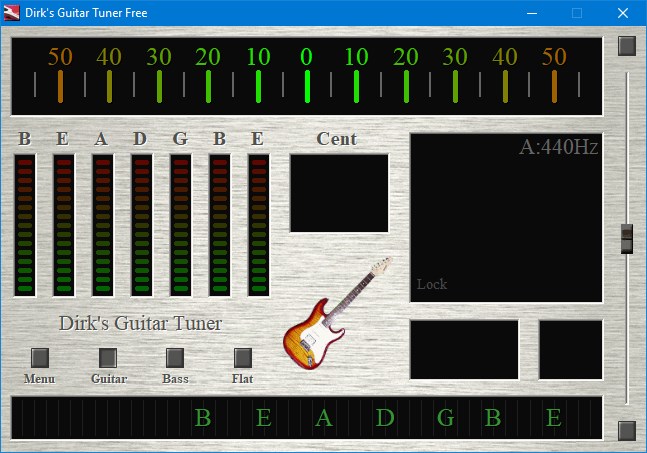Select the rightmost E string level meter
647x453 pixels.
point(259,225)
